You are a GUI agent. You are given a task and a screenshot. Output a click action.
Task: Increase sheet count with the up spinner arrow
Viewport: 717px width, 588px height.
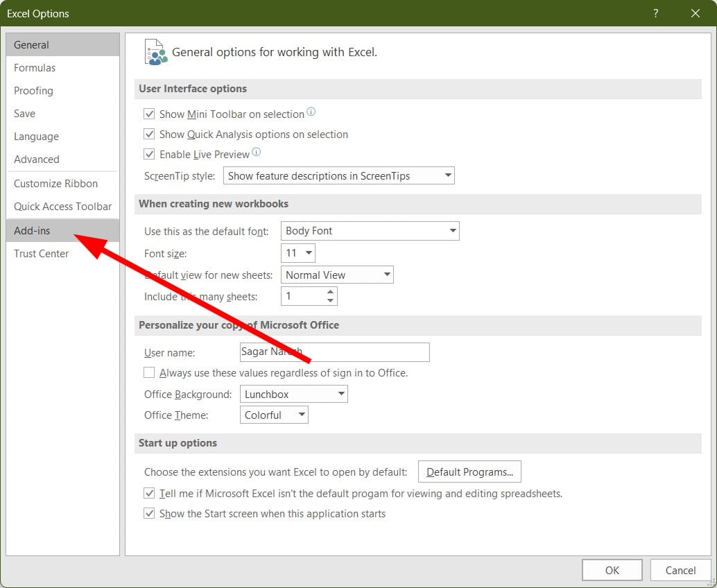[x=330, y=292]
